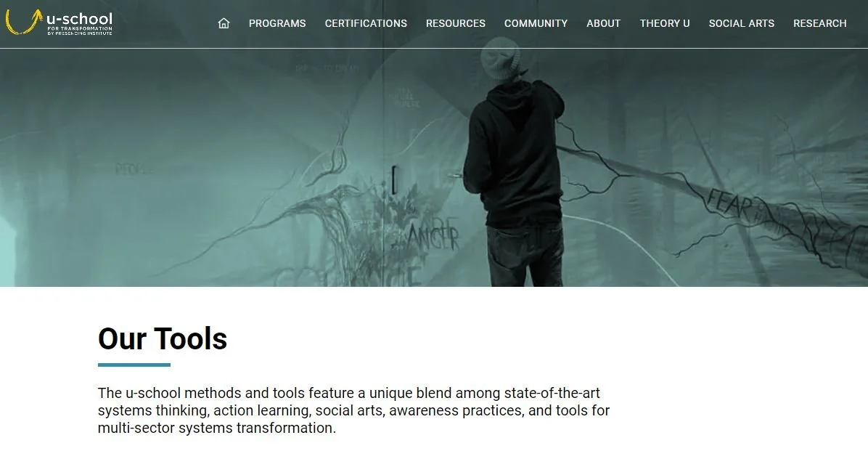Navigate to Theory U
868x451 pixels.
[665, 23]
